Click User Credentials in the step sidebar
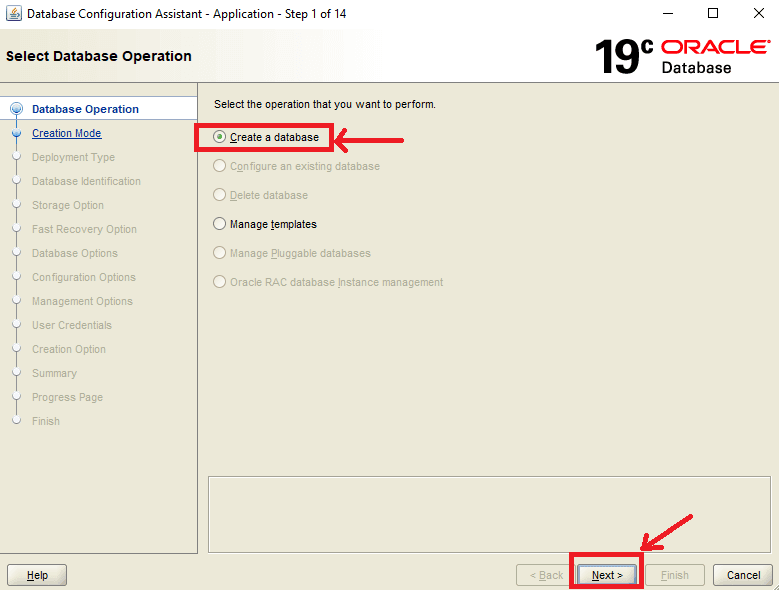 click(x=72, y=325)
